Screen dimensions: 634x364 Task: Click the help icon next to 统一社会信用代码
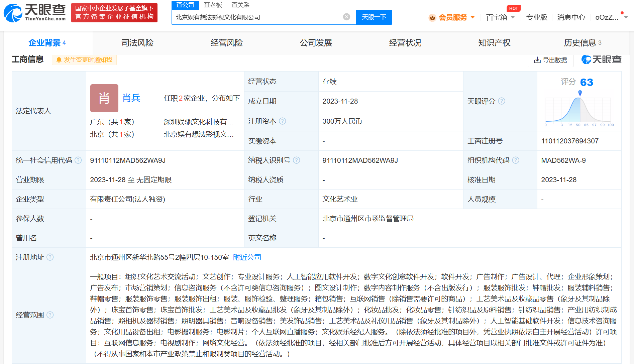78,160
